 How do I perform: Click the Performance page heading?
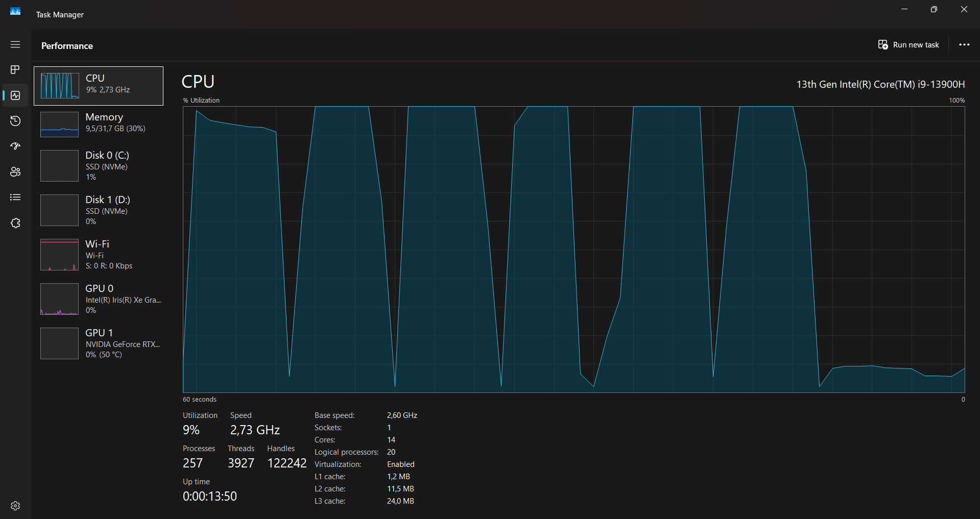pos(67,46)
